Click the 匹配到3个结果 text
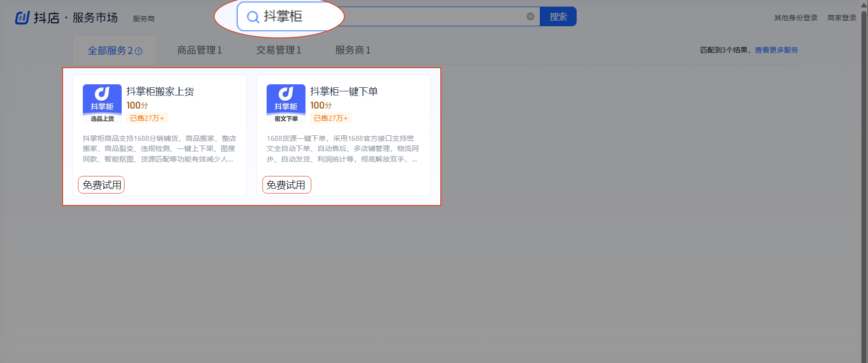This screenshot has height=363, width=868. [x=725, y=50]
